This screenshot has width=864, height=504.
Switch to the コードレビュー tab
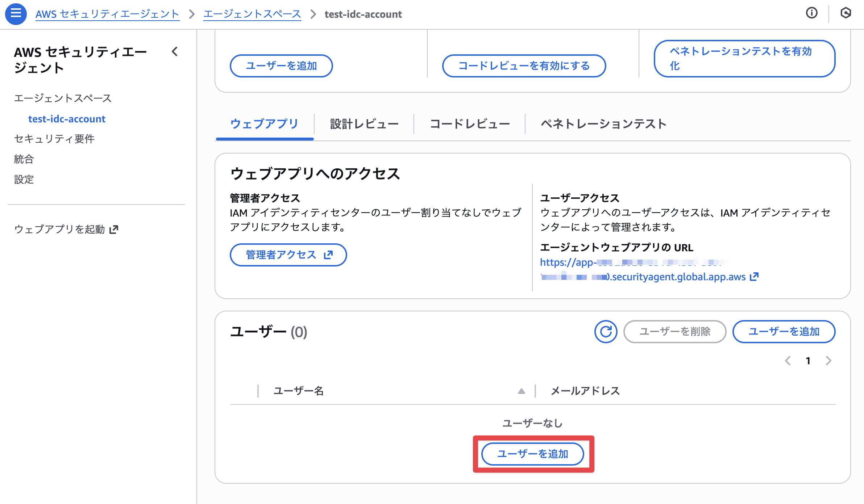(469, 124)
